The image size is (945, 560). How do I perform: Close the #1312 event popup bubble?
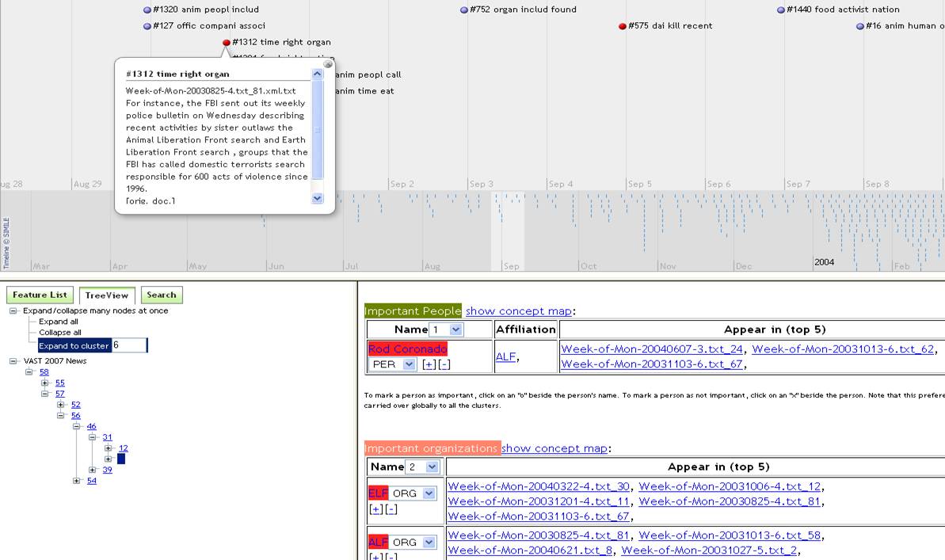tap(328, 64)
